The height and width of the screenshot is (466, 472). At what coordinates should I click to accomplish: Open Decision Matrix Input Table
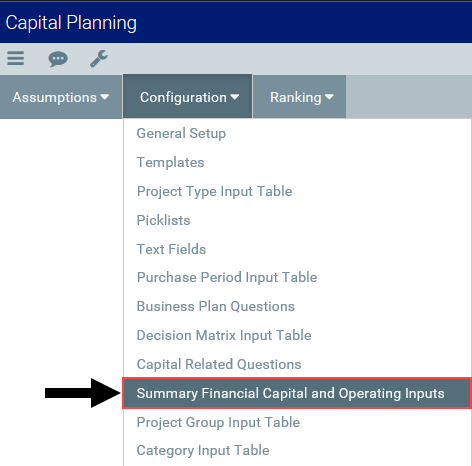(x=224, y=335)
